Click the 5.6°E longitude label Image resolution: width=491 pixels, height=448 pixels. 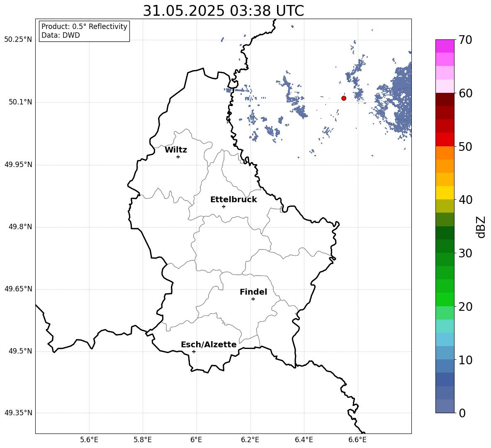click(89, 440)
